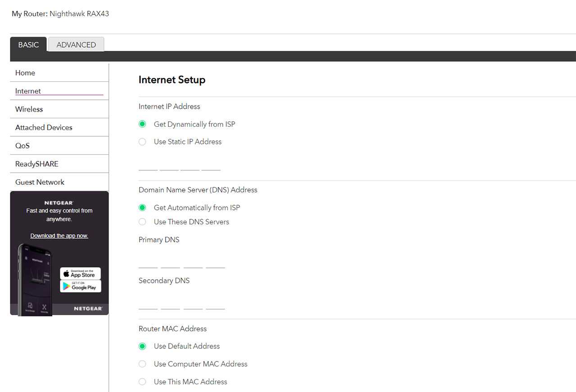Click the phone image in the app ad

point(35,279)
